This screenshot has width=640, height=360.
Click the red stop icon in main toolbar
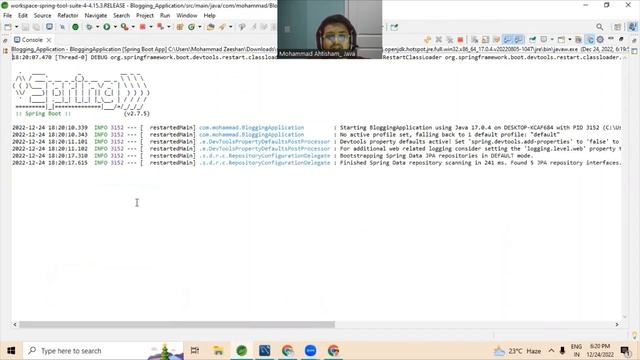pos(142,27)
